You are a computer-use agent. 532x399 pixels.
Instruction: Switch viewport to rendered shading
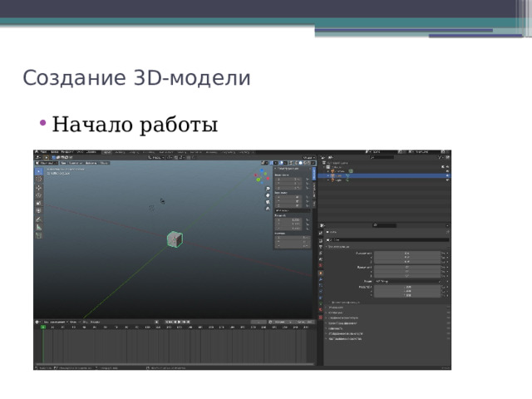[309, 163]
